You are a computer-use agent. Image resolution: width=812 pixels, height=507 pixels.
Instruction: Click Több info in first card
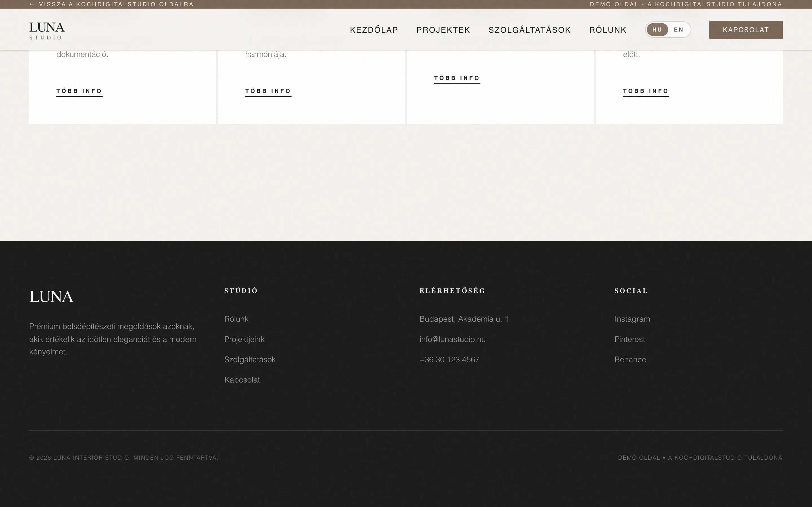click(x=79, y=91)
